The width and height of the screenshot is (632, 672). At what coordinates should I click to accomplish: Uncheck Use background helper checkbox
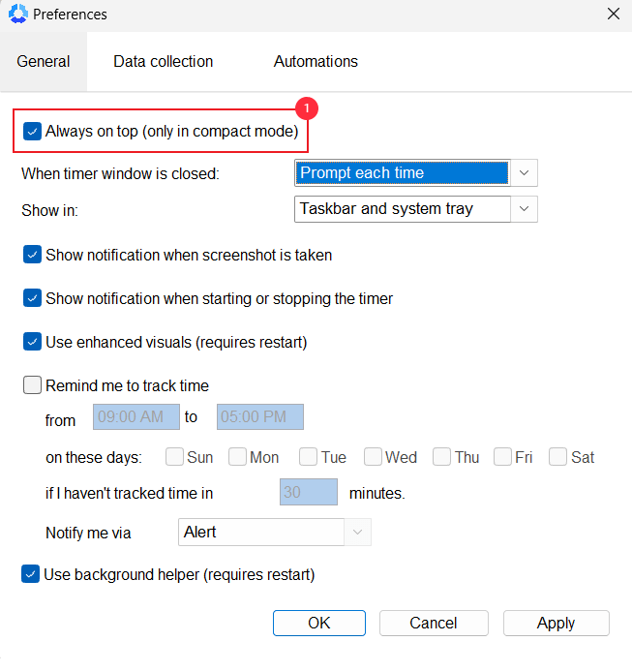click(x=30, y=574)
